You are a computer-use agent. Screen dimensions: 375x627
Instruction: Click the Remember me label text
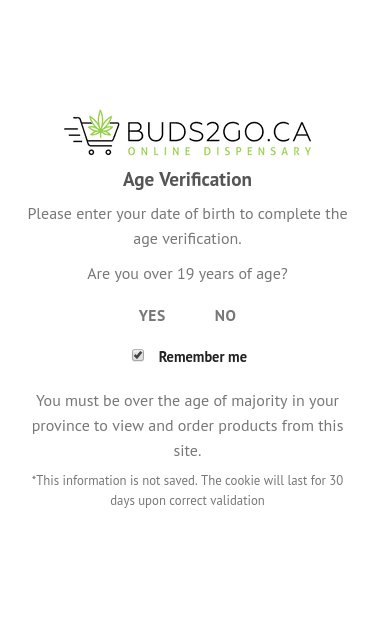(x=203, y=357)
